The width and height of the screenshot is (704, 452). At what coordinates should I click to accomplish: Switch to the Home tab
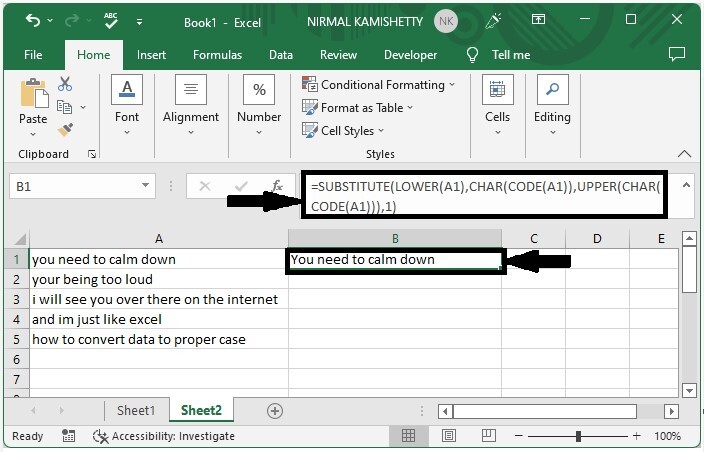tap(93, 55)
